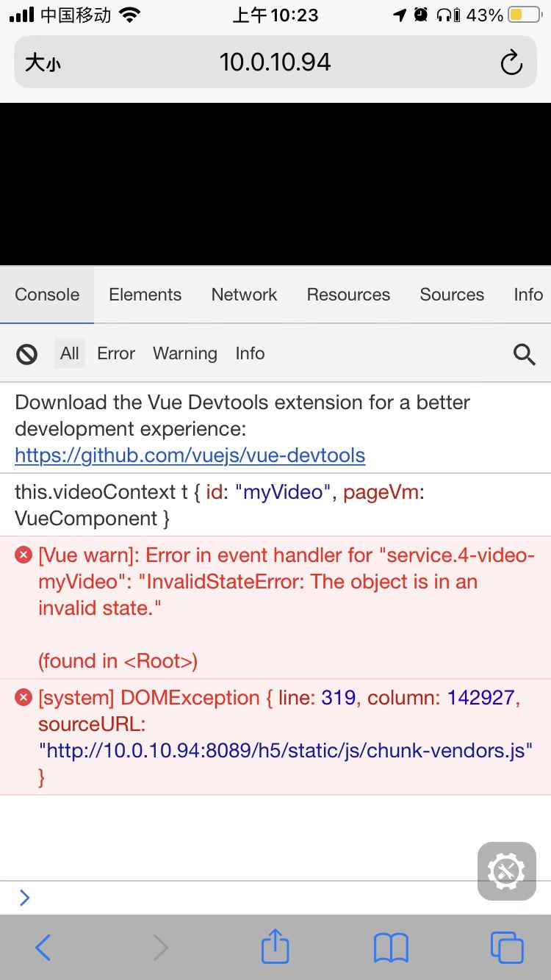Open Safari bookmarks
This screenshot has width=551, height=980.
(391, 948)
